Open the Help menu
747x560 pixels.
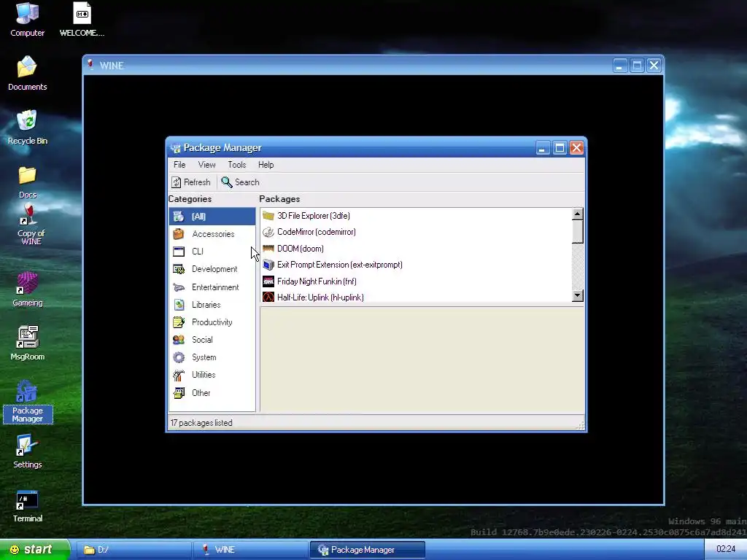click(x=266, y=165)
